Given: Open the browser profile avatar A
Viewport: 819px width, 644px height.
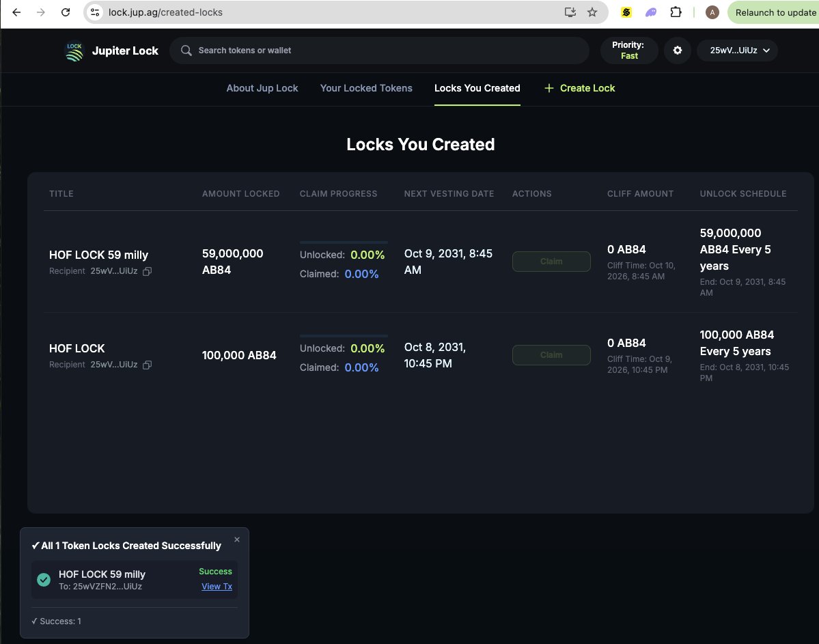Looking at the screenshot, I should (712, 12).
